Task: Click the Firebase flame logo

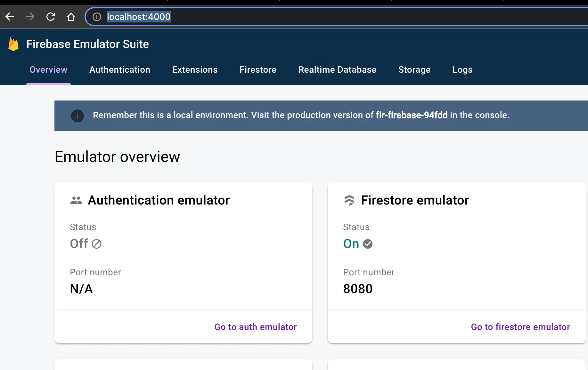Action: point(13,44)
